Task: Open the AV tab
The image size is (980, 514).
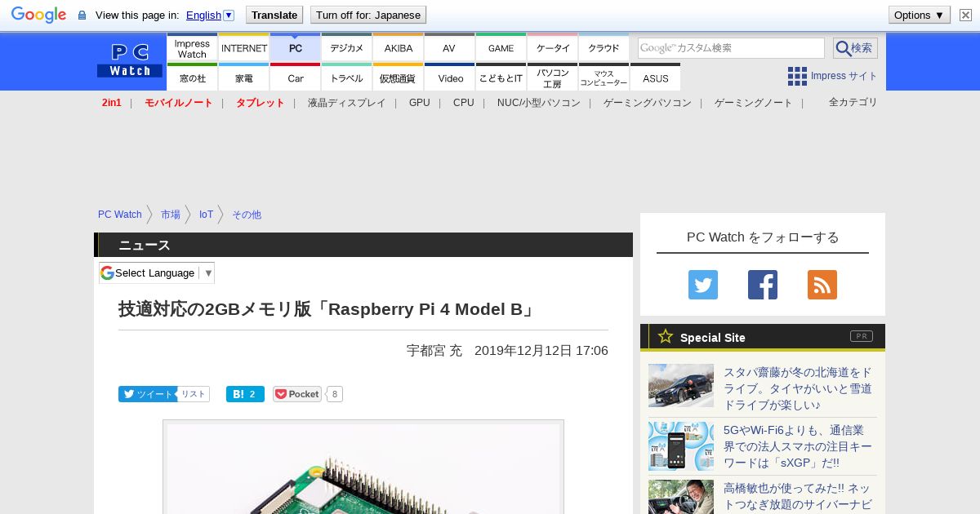Action: (x=450, y=48)
